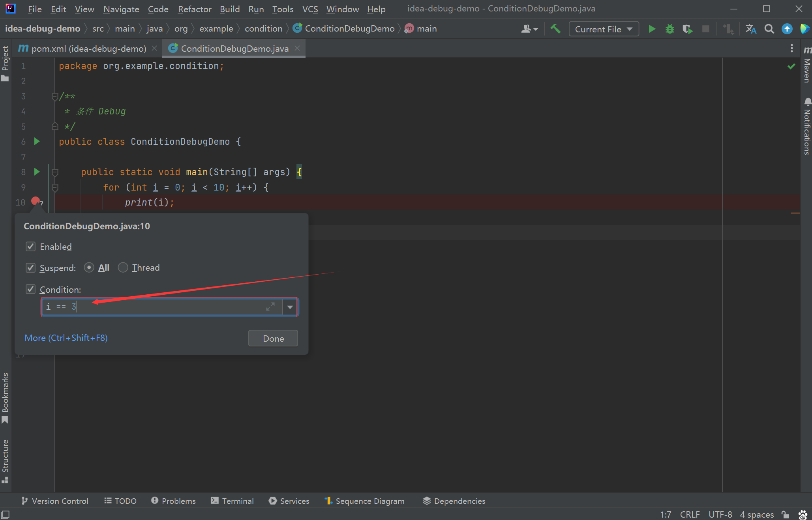This screenshot has height=520, width=812.
Task: Uncheck the Enabled checkbox
Action: (x=30, y=247)
